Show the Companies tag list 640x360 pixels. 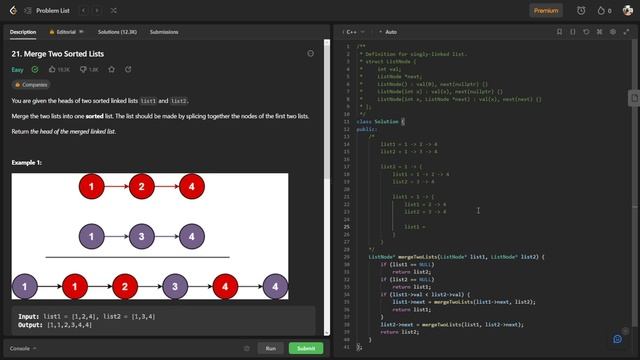(x=31, y=85)
